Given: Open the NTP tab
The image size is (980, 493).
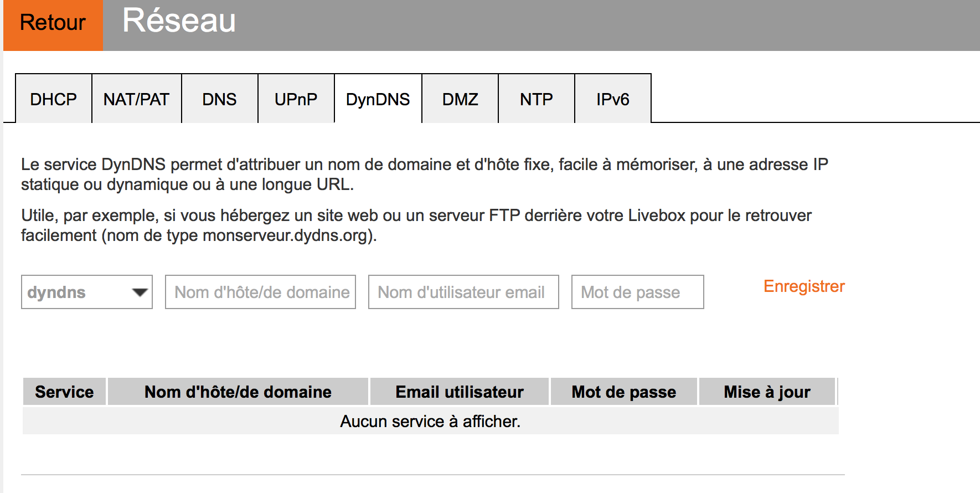Looking at the screenshot, I should pyautogui.click(x=536, y=99).
